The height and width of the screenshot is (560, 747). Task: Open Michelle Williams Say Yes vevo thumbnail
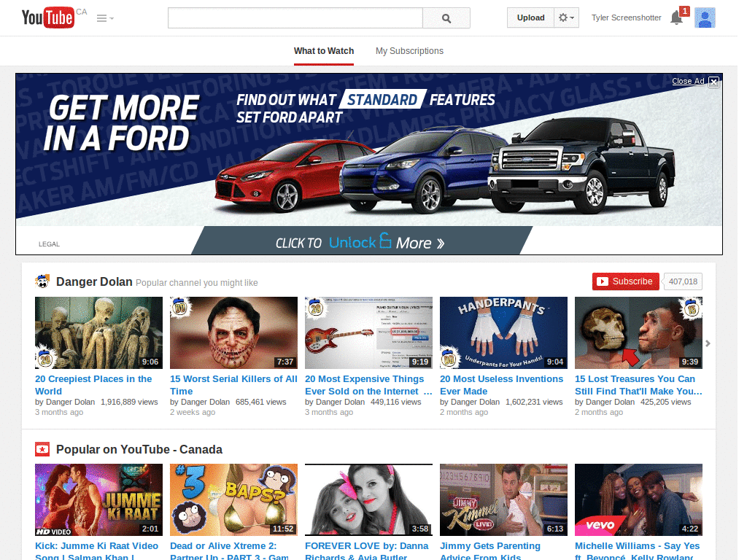click(638, 500)
